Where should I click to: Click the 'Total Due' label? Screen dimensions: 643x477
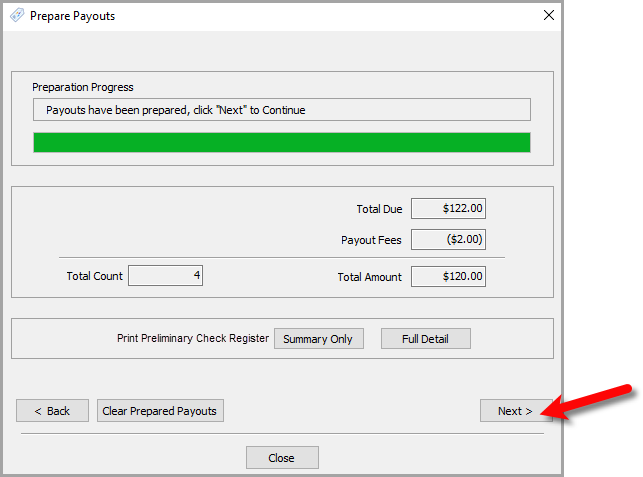pos(379,209)
